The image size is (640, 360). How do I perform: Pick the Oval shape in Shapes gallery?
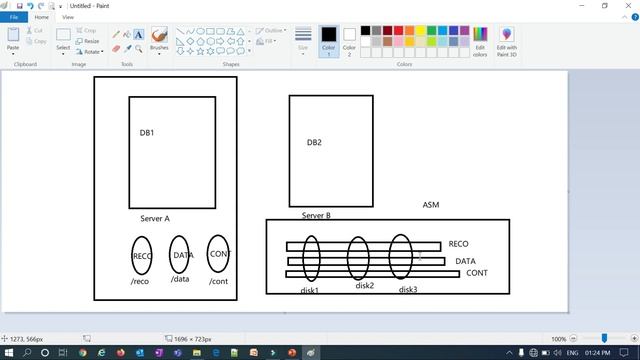200,31
